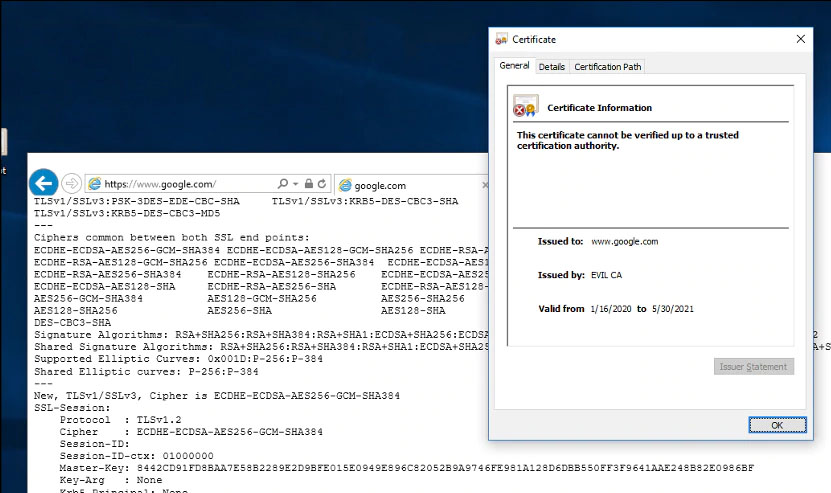Click the 5/30/2021 expiry date

[673, 309]
